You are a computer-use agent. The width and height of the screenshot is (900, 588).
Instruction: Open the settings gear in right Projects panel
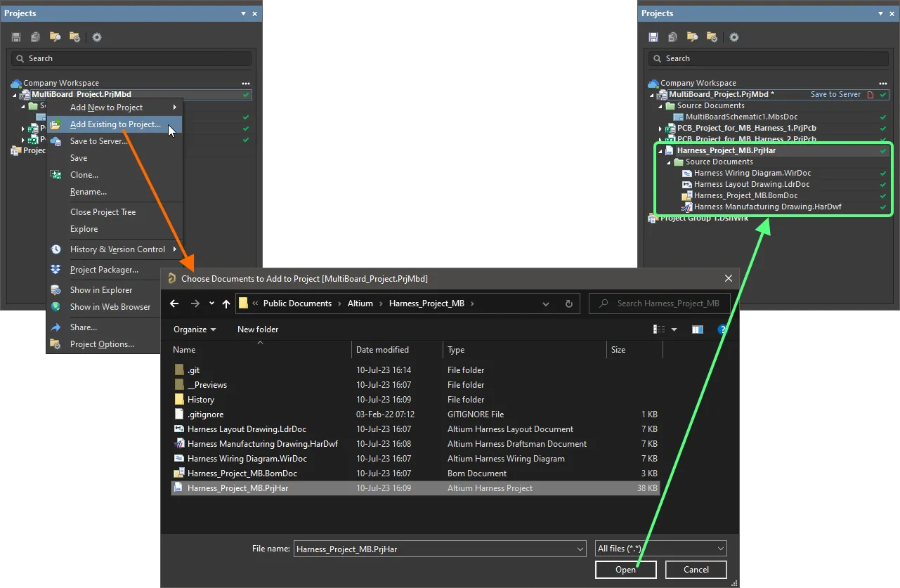734,37
